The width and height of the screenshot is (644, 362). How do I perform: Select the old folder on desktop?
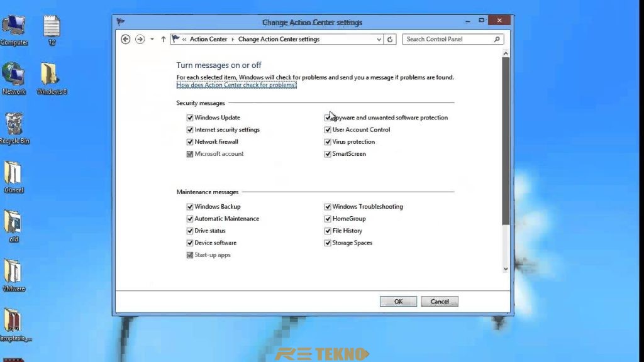tap(14, 226)
